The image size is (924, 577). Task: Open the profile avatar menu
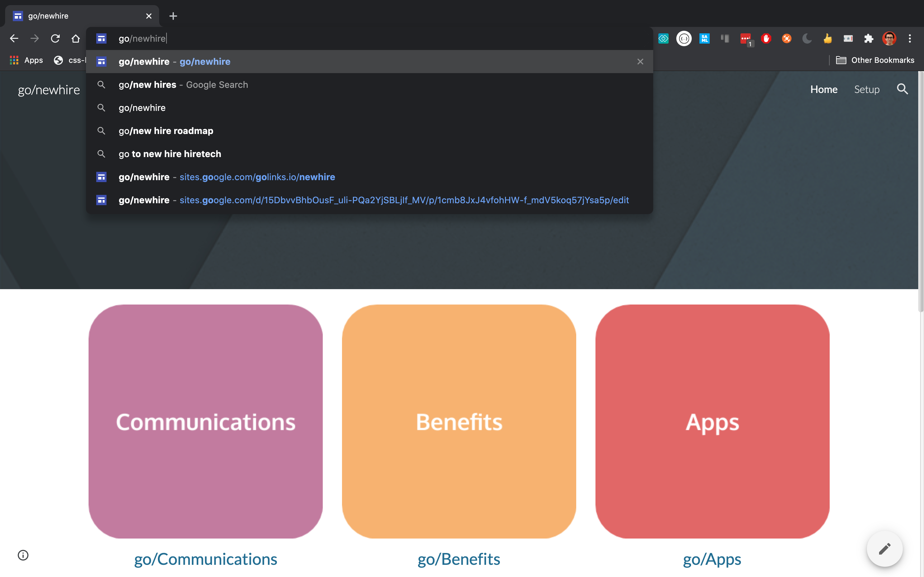point(889,38)
